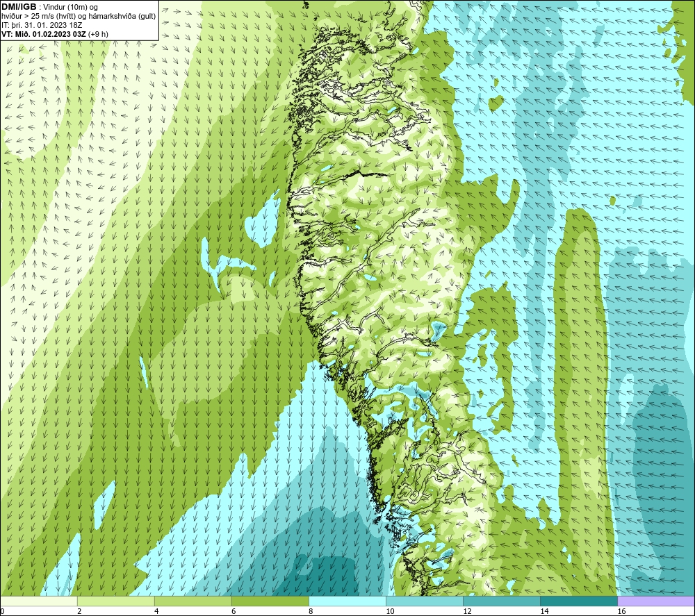Click the 8–10 m/s light cyan swatch
The height and width of the screenshot is (616, 695).
tap(347, 601)
